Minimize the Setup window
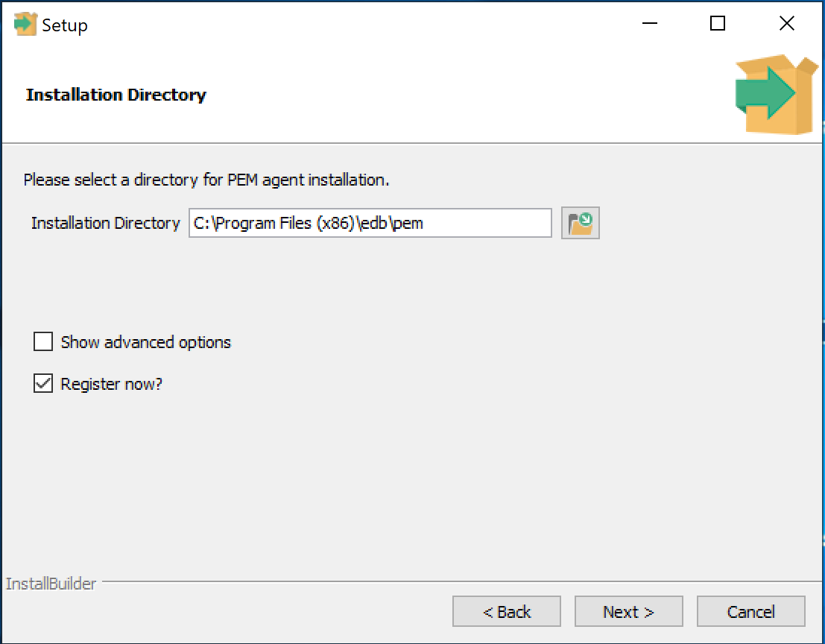This screenshot has height=644, width=825. (650, 24)
